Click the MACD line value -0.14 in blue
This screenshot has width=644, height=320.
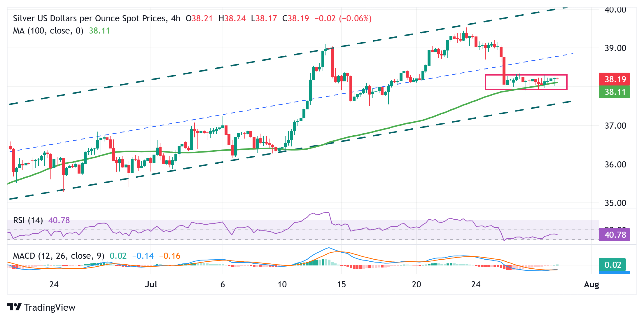pos(143,256)
